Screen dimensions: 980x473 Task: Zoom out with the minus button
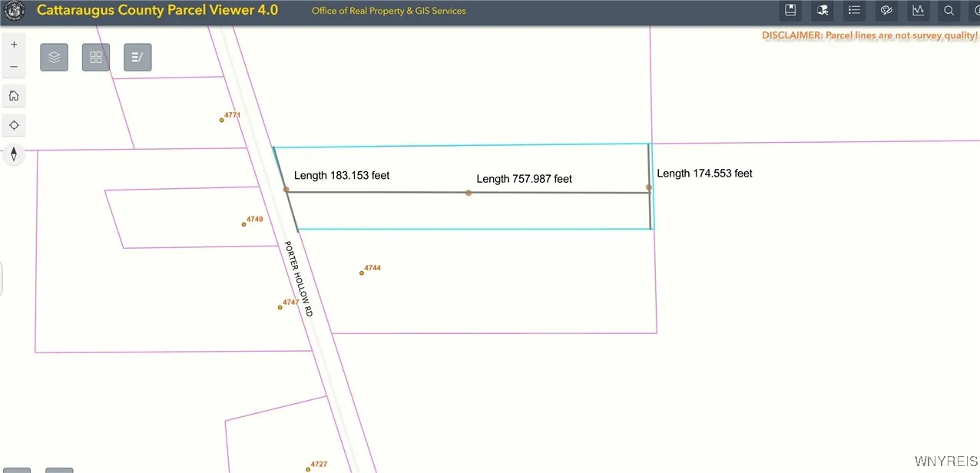click(x=14, y=67)
